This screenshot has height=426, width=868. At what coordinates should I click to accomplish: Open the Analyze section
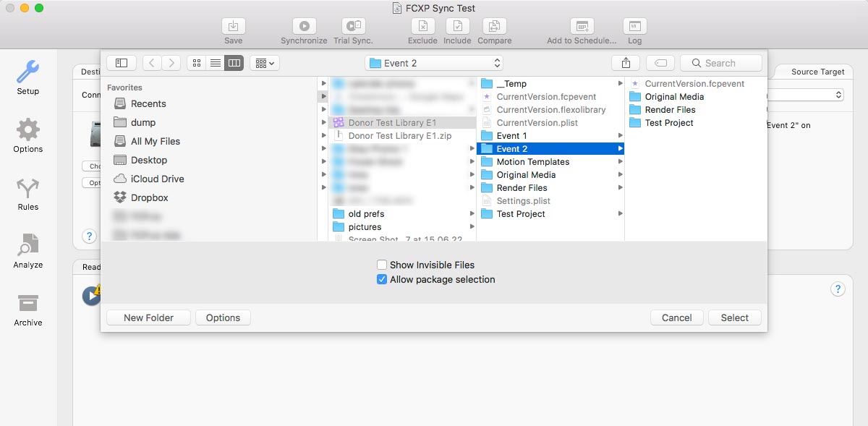27,251
